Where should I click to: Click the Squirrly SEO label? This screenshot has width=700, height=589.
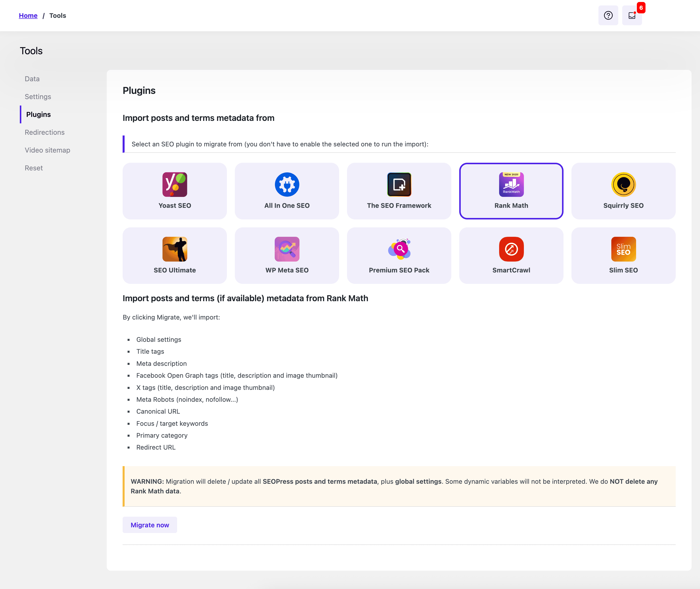pyautogui.click(x=623, y=206)
